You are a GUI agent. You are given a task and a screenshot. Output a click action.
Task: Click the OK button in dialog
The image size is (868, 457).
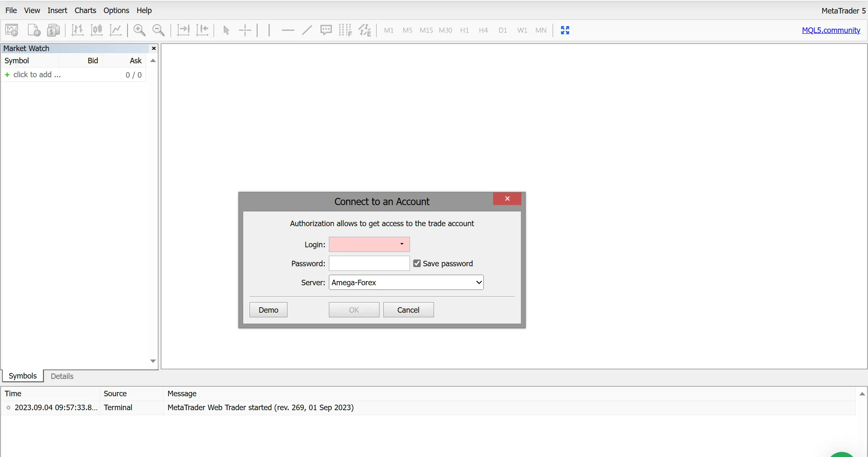tap(354, 310)
